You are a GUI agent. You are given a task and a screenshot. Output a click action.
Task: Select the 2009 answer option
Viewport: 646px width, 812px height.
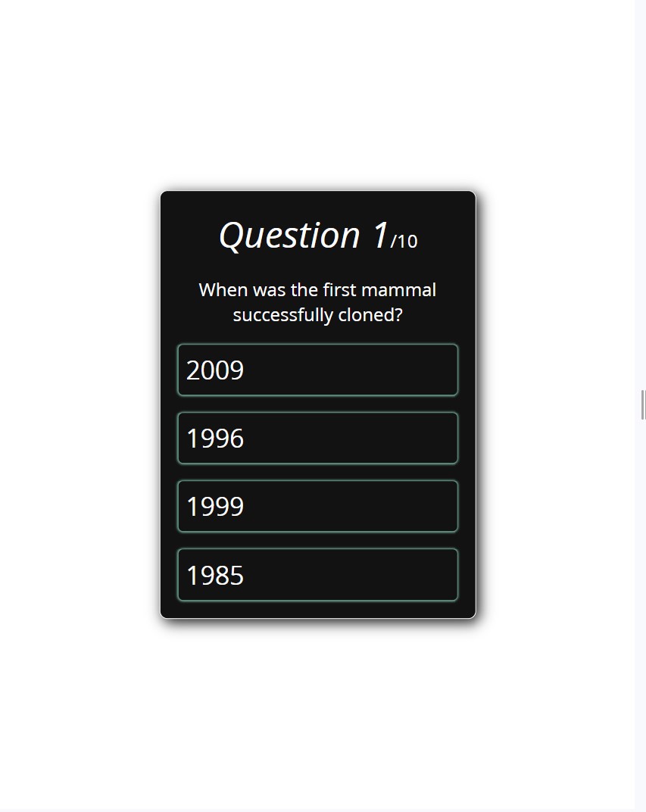tap(317, 370)
